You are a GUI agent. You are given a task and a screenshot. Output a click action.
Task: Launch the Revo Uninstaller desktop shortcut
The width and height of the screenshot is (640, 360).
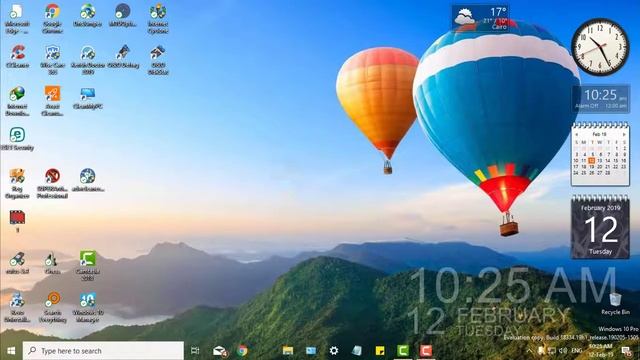coord(17,307)
